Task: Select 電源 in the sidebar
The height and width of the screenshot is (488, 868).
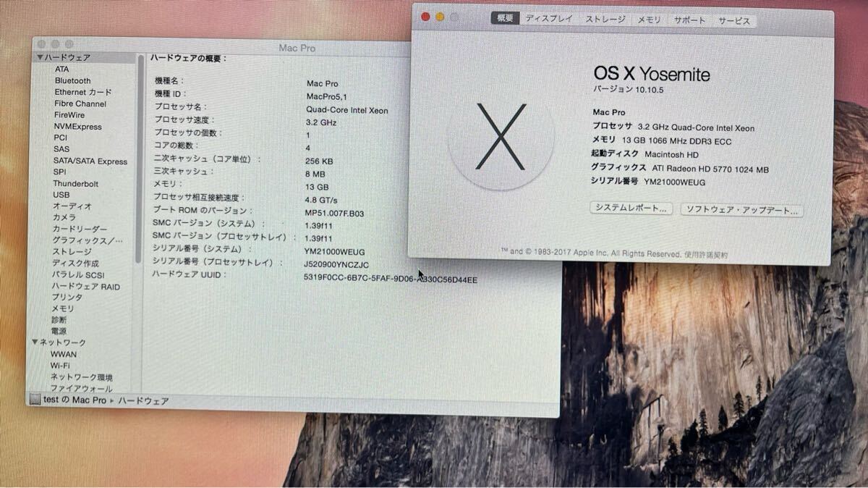Action: [x=59, y=332]
